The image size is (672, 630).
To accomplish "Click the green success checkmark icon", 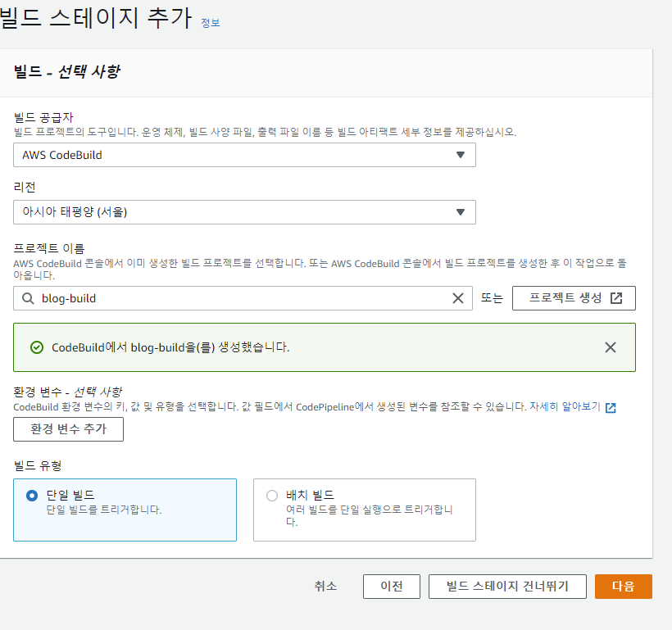I will click(37, 347).
